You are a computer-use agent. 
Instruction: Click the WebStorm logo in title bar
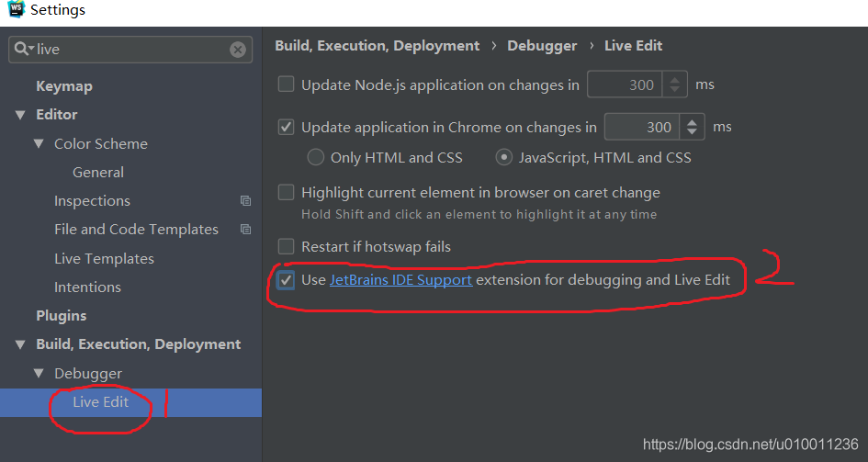(16, 9)
